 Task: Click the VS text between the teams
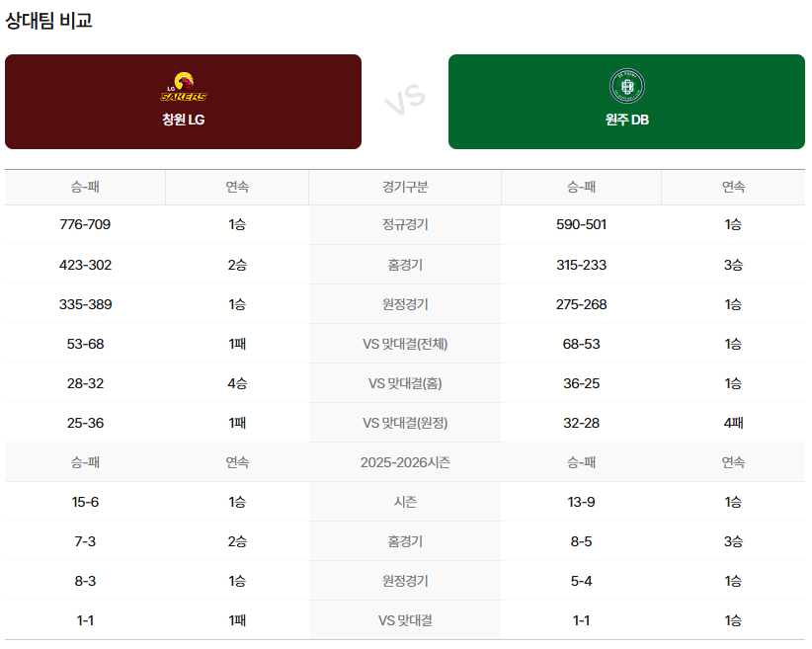(x=404, y=101)
